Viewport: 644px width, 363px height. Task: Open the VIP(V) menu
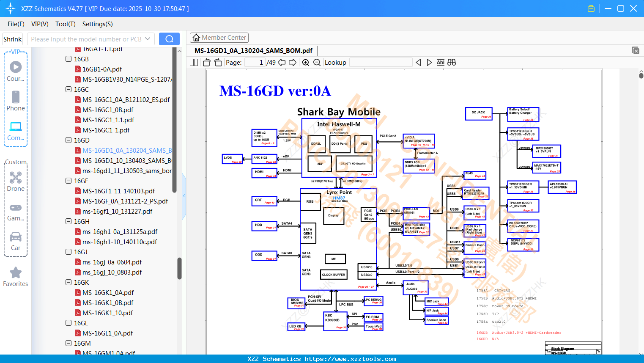(40, 24)
